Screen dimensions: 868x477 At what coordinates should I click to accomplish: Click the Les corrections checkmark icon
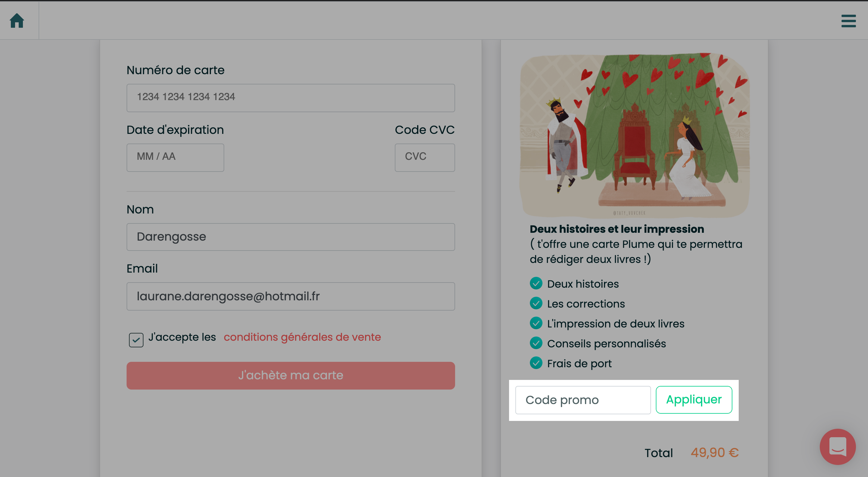tap(536, 303)
